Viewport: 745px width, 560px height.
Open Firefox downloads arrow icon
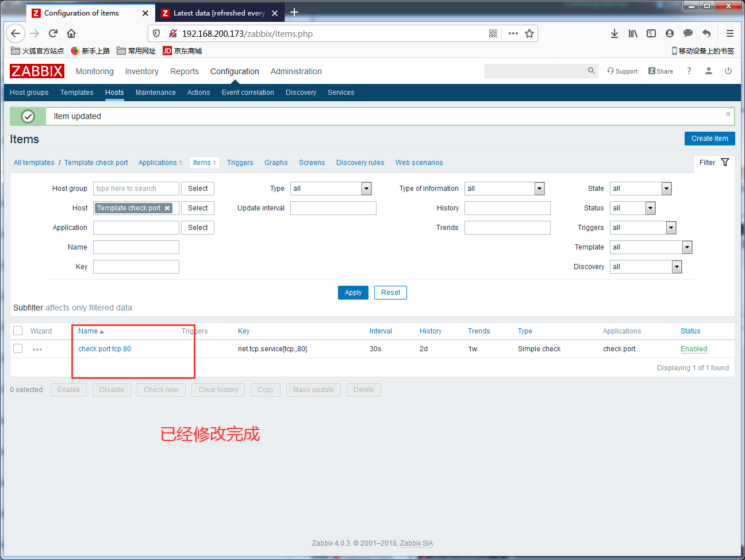[615, 33]
